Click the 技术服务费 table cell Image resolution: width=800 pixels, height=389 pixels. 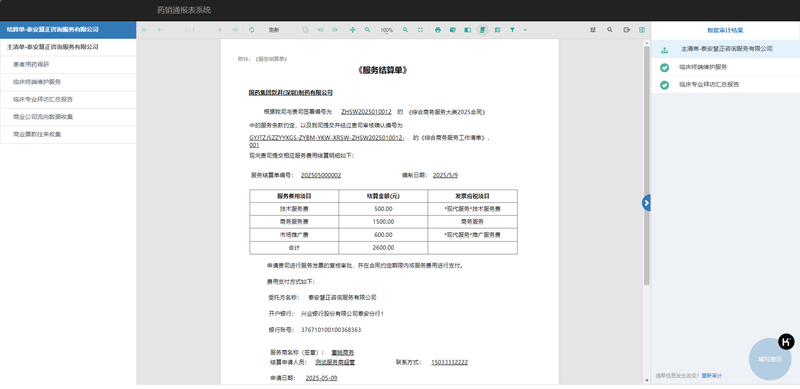(294, 209)
